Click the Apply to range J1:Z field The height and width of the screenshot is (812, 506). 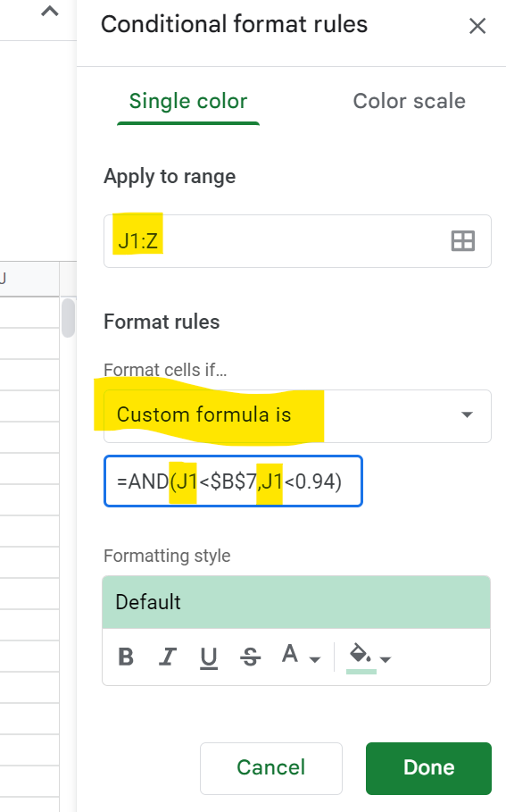click(x=297, y=241)
